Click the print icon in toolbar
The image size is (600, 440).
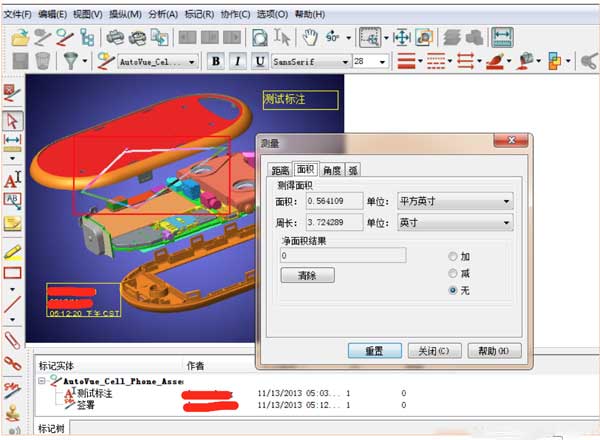[115, 37]
